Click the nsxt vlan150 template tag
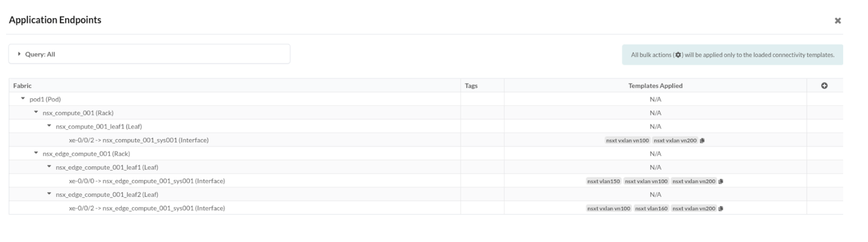Viewport: 868px width, 242px height. (x=603, y=181)
